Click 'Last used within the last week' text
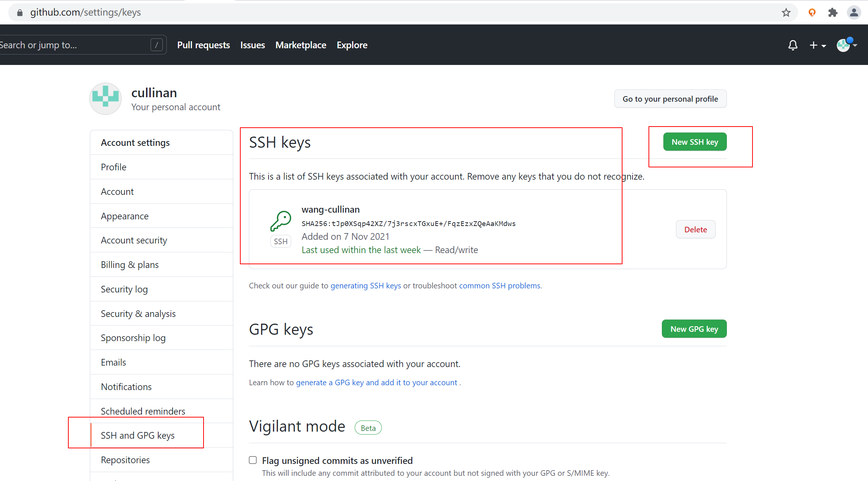868x481 pixels. pos(361,250)
